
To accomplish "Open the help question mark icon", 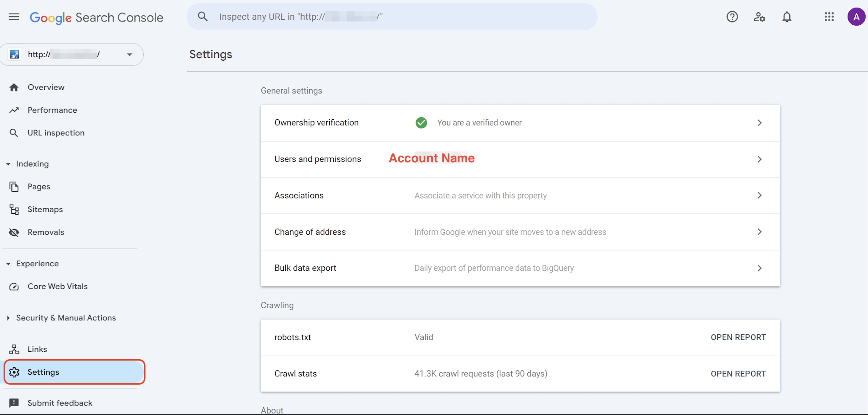I will pyautogui.click(x=732, y=17).
